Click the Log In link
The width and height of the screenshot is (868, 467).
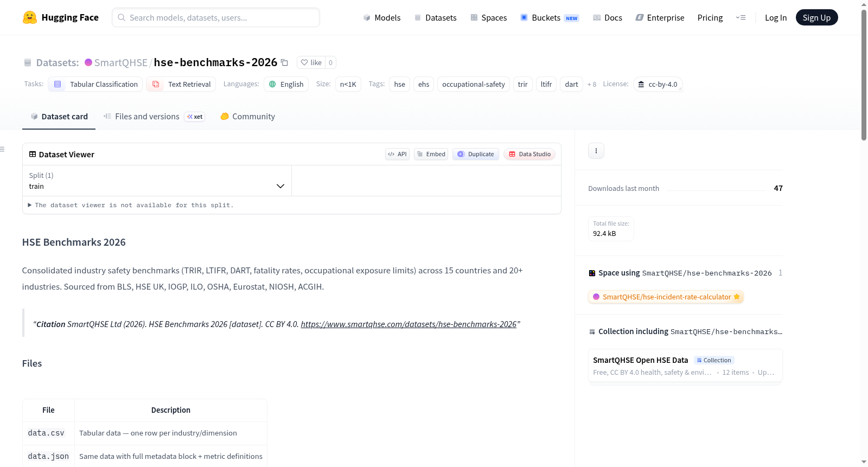click(x=776, y=17)
